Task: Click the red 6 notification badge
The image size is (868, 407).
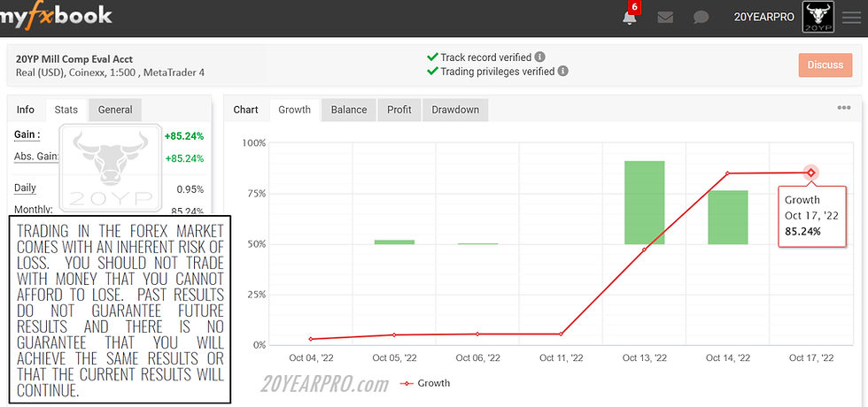Action: (x=634, y=7)
